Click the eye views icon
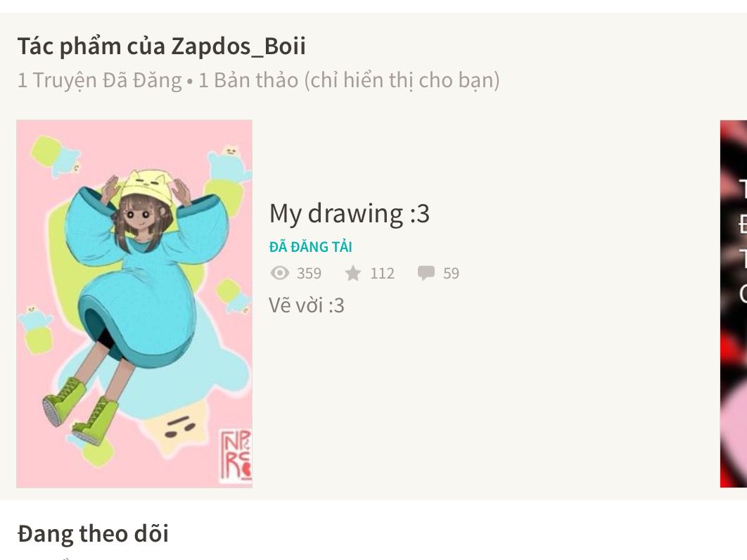Image resolution: width=747 pixels, height=560 pixels. click(x=280, y=273)
